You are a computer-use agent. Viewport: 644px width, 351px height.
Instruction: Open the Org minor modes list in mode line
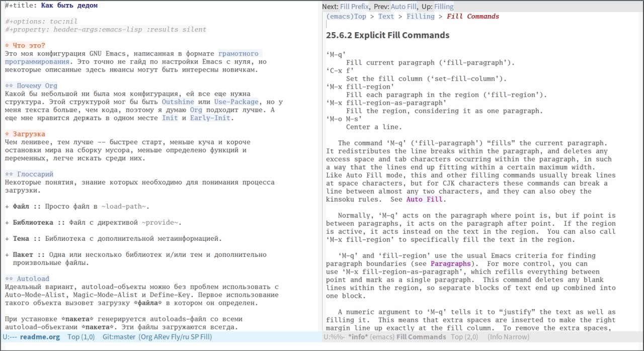[176, 337]
